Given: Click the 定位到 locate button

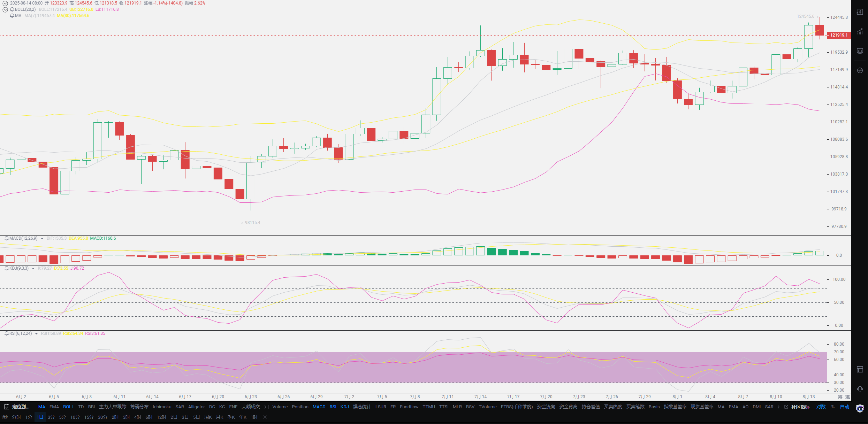Looking at the screenshot, I should [x=21, y=407].
